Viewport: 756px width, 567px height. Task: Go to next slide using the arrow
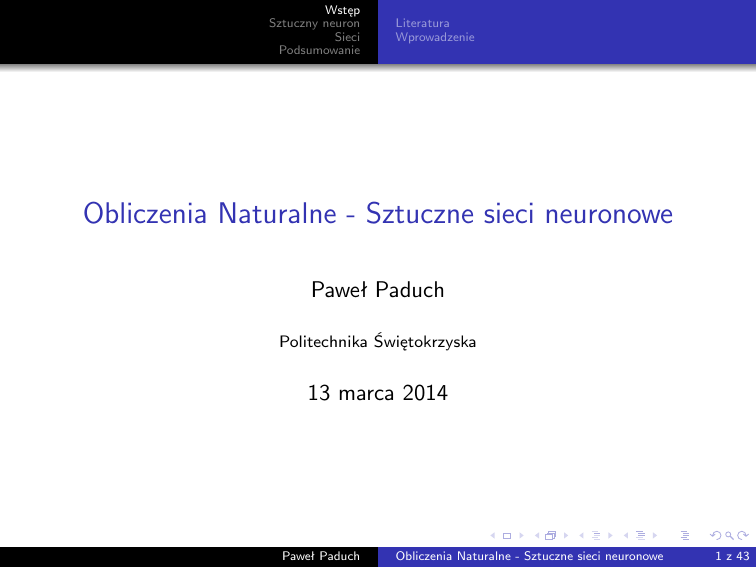click(x=519, y=535)
